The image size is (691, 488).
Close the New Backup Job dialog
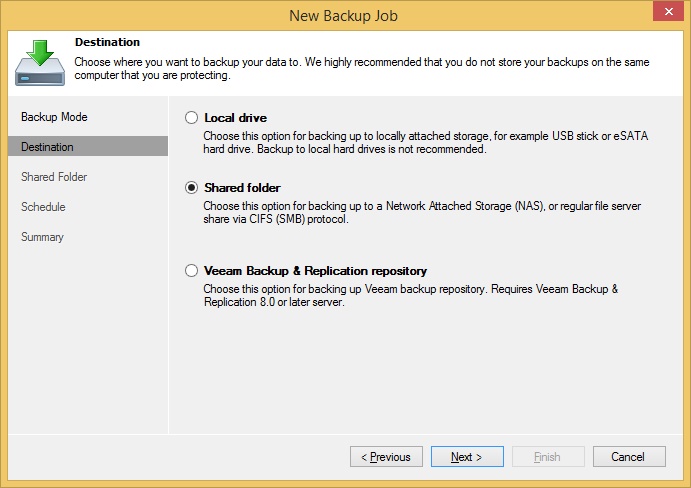tap(668, 11)
